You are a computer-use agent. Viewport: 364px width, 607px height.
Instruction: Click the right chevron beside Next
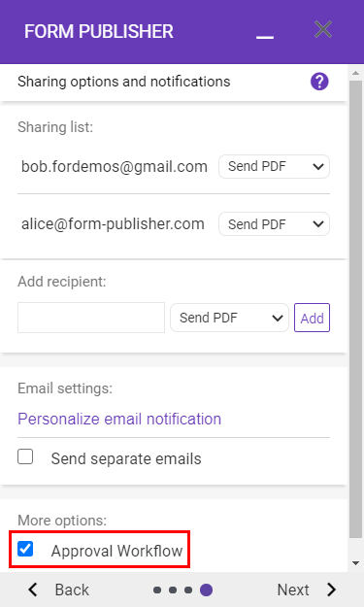[331, 590]
